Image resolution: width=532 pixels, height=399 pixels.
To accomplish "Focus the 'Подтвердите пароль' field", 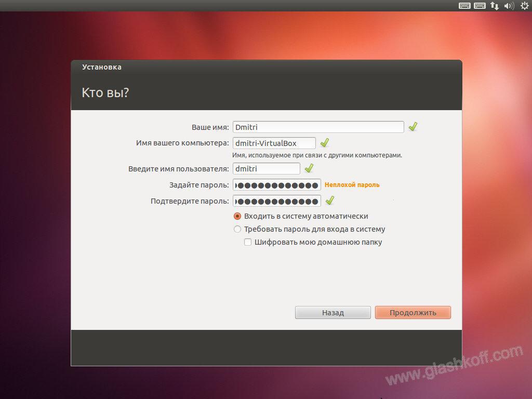I will coord(277,201).
